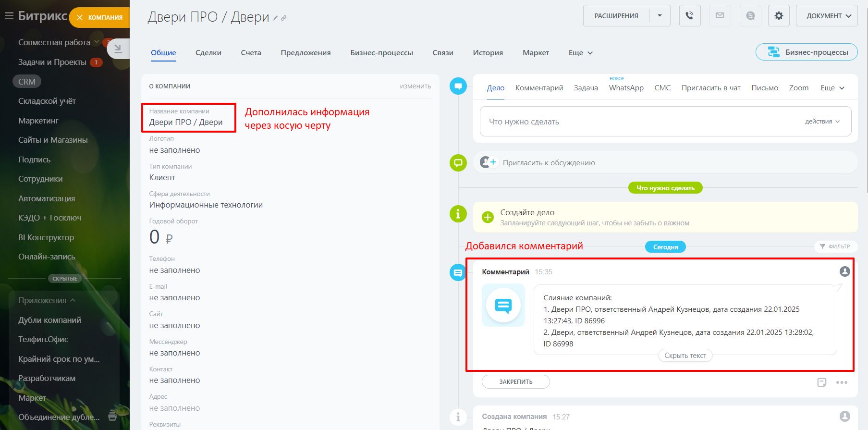The height and width of the screenshot is (430, 868).
Task: Click the Сегодня date badge
Action: (665, 247)
